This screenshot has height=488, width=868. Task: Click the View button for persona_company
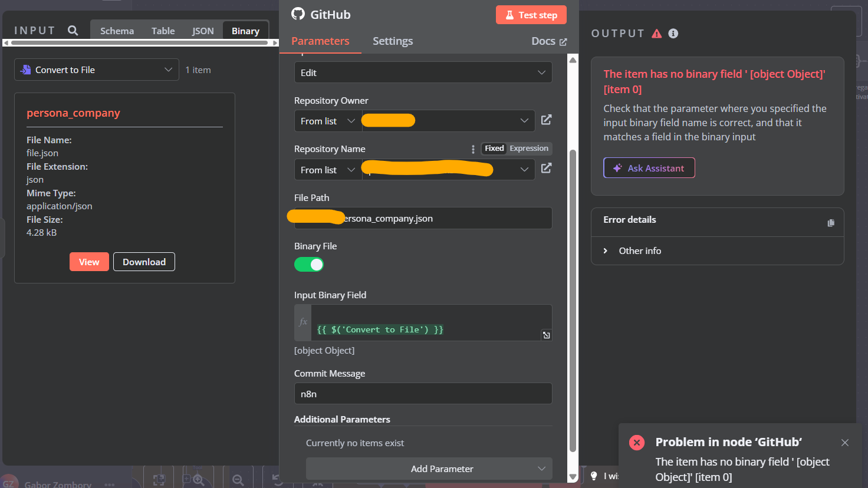pos(89,262)
